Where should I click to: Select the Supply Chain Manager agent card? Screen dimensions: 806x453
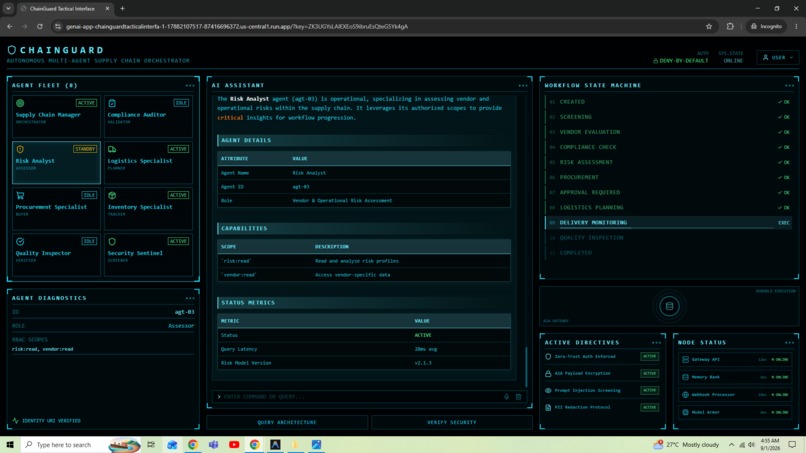56,116
